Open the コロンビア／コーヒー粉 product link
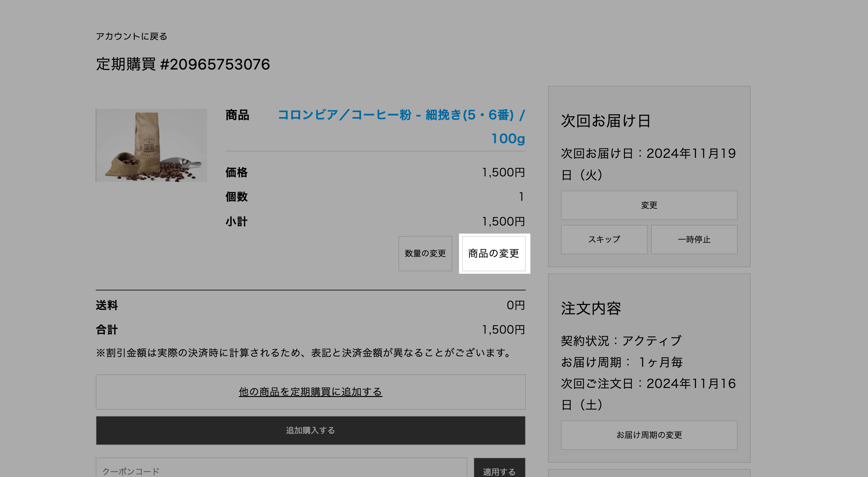 pyautogui.click(x=401, y=115)
